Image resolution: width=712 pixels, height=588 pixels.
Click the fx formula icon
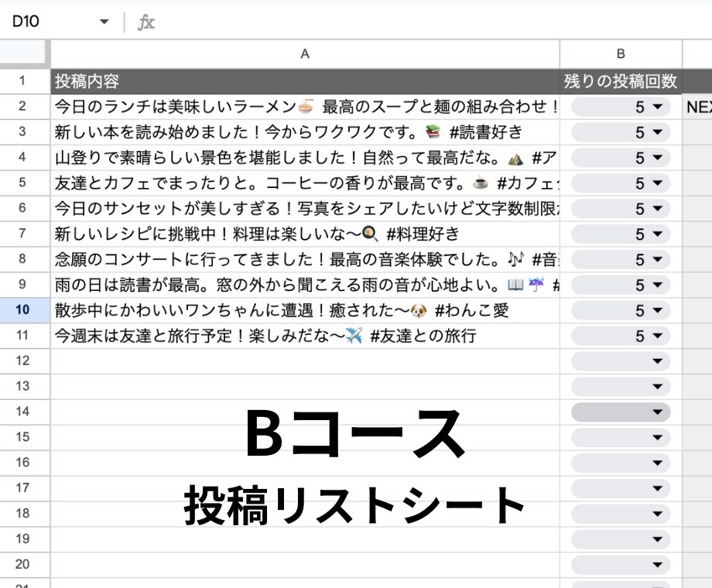(x=146, y=22)
